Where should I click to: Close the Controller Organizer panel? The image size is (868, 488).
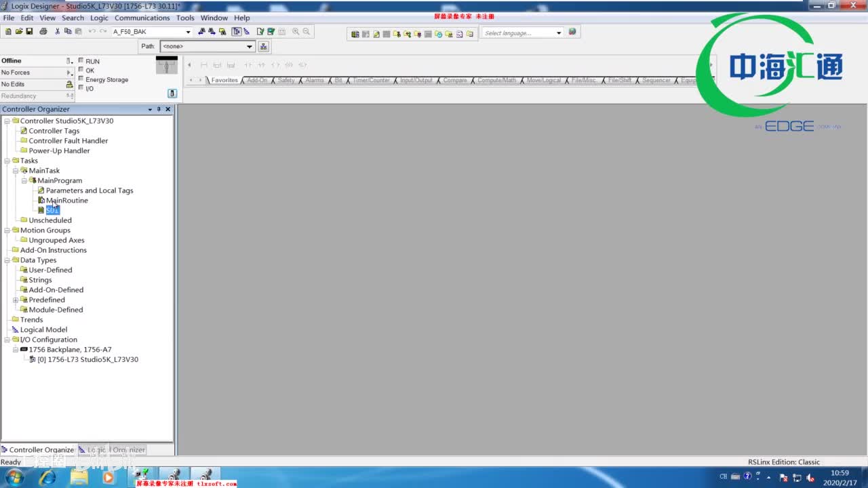pyautogui.click(x=168, y=109)
